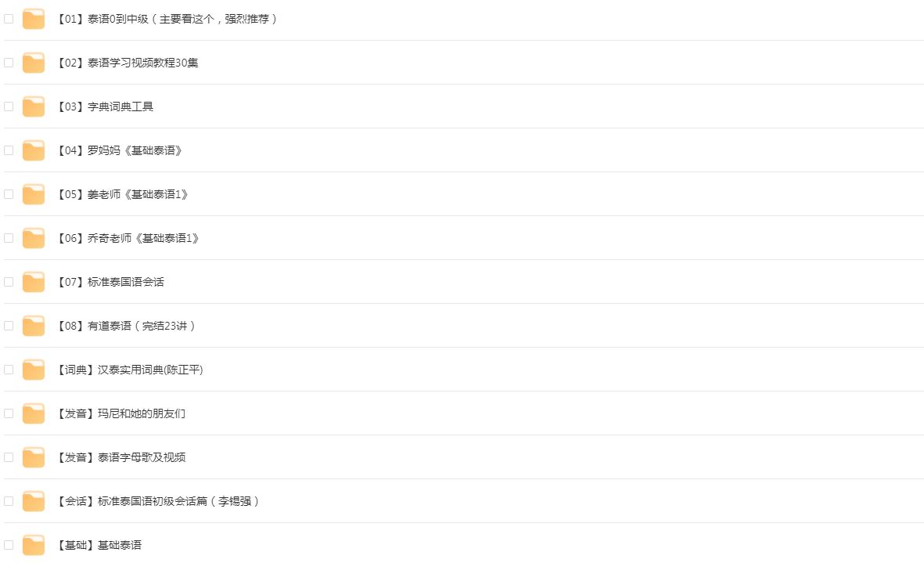Open 【02】泰语学习视频教程30集 folder link
This screenshot has width=924, height=563.
click(128, 63)
